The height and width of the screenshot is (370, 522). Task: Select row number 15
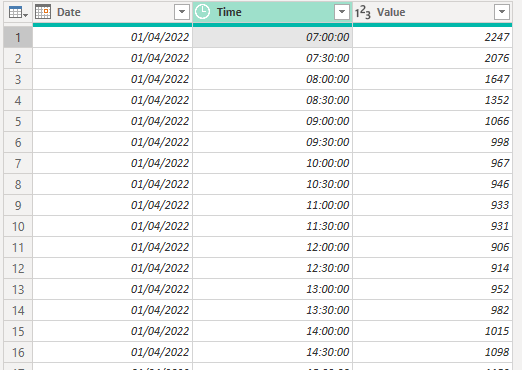tap(18, 331)
